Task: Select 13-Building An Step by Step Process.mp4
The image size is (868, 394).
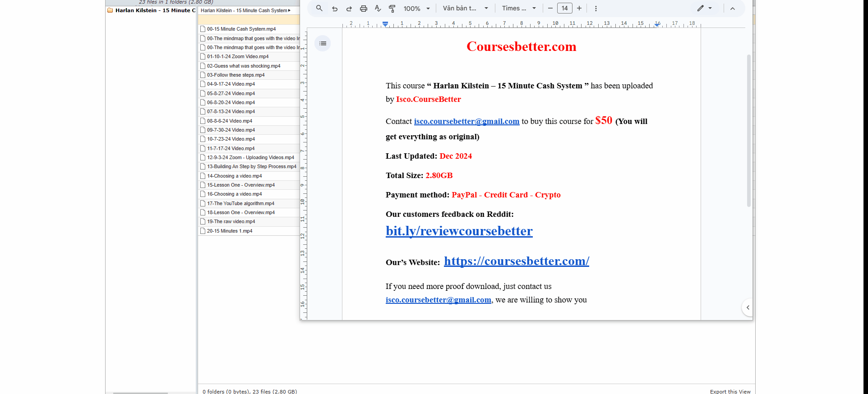Action: (251, 167)
